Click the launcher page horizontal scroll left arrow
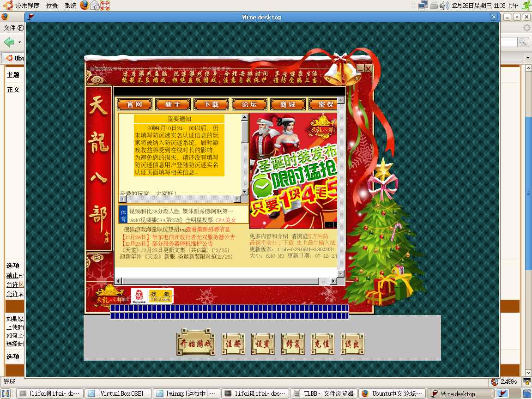The height and width of the screenshot is (399, 532). click(118, 281)
